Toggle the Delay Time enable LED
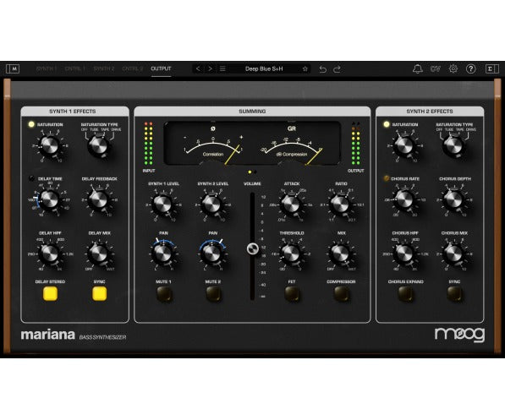This screenshot has width=505, height=420. 31,178
